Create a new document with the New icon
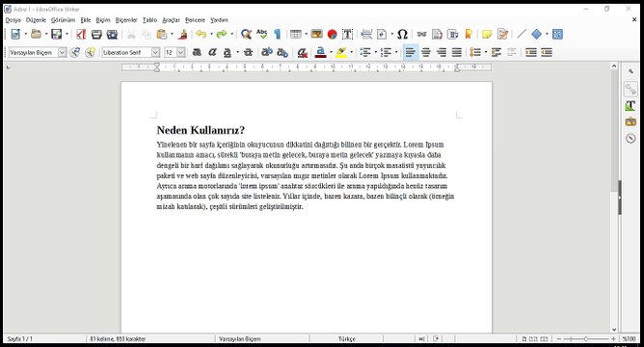The height and width of the screenshot is (347, 644). [15, 34]
